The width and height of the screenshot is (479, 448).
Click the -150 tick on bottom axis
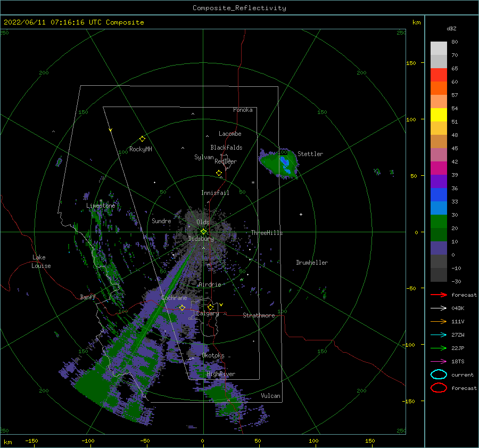pos(31,441)
